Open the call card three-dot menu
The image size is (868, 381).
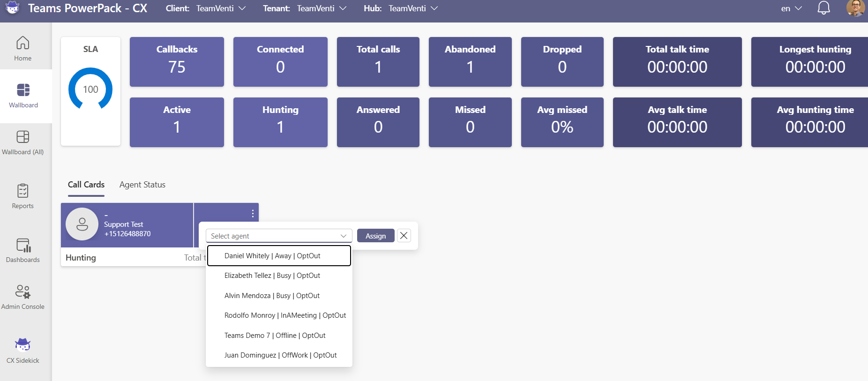[x=253, y=214]
